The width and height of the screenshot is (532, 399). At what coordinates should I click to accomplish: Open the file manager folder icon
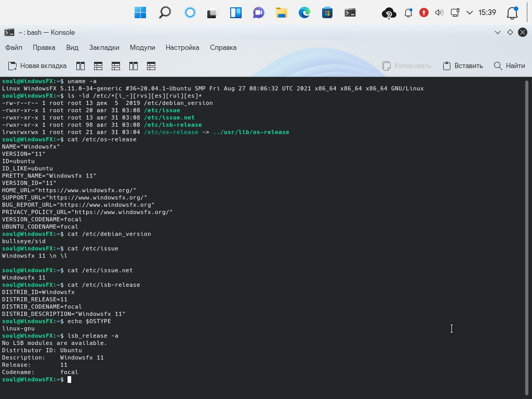[281, 12]
